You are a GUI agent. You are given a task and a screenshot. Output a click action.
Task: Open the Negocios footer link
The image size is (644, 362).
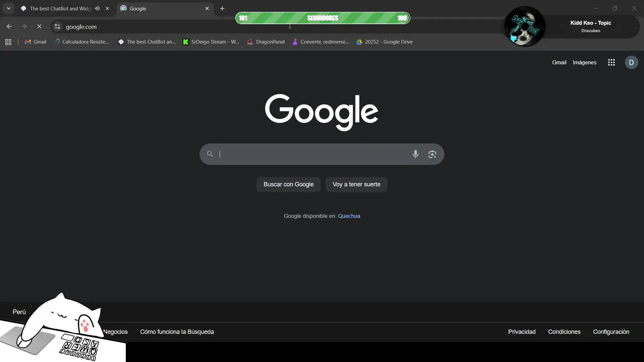[115, 332]
